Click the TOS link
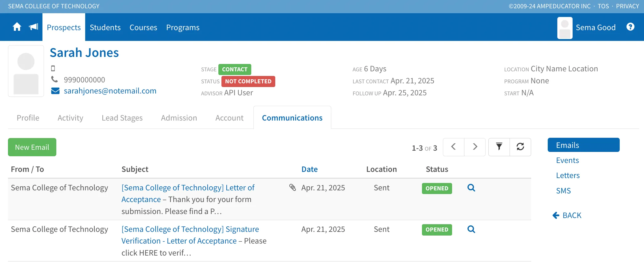 pyautogui.click(x=603, y=6)
